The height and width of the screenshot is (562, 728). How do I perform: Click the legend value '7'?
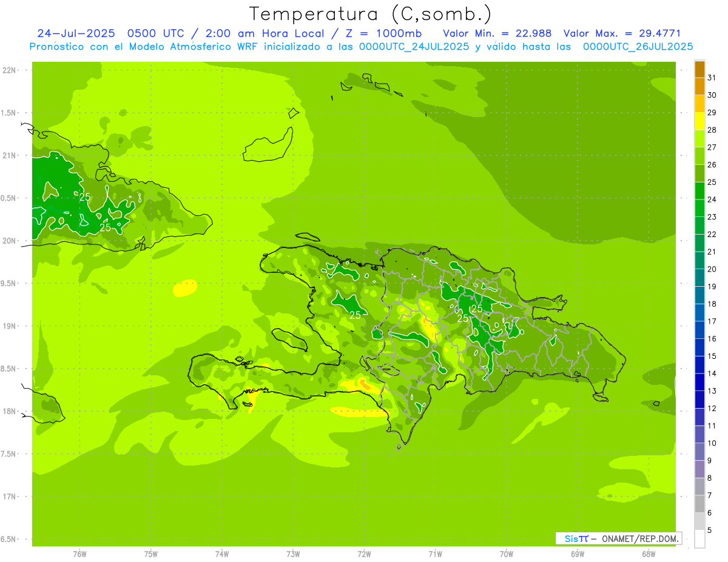click(710, 496)
